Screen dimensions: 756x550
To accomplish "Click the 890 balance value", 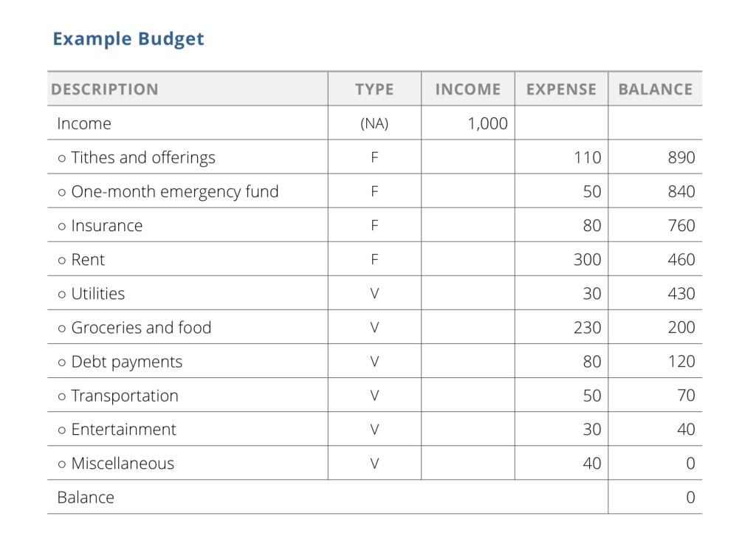I will click(681, 158).
